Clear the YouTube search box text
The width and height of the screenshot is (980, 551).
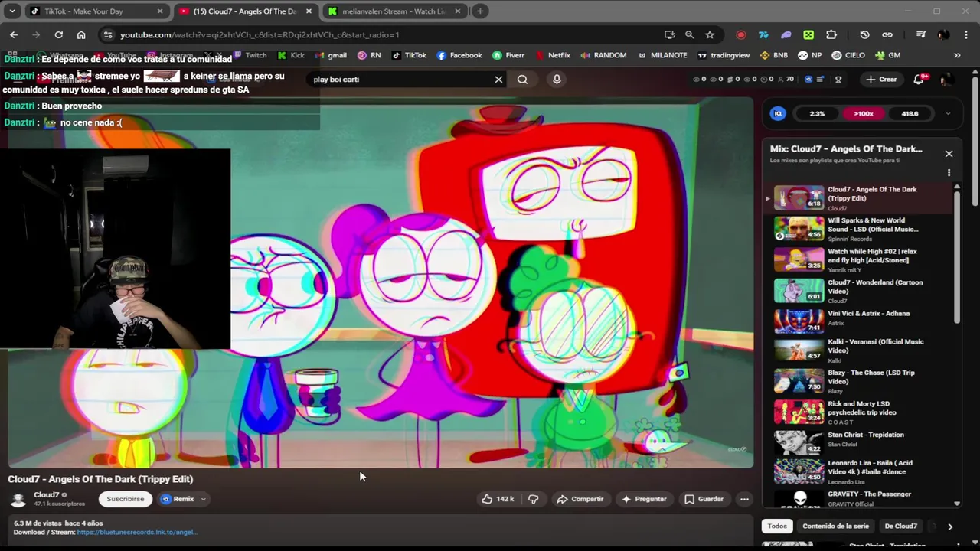pos(498,79)
